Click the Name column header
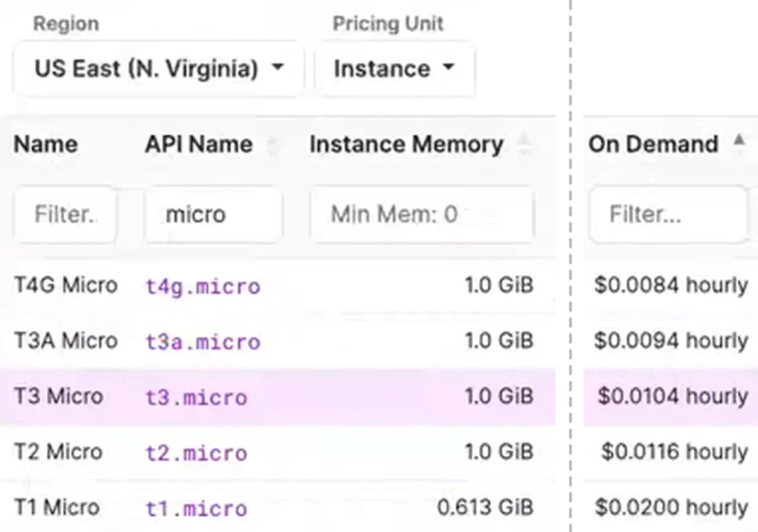758x532 pixels. coord(45,145)
